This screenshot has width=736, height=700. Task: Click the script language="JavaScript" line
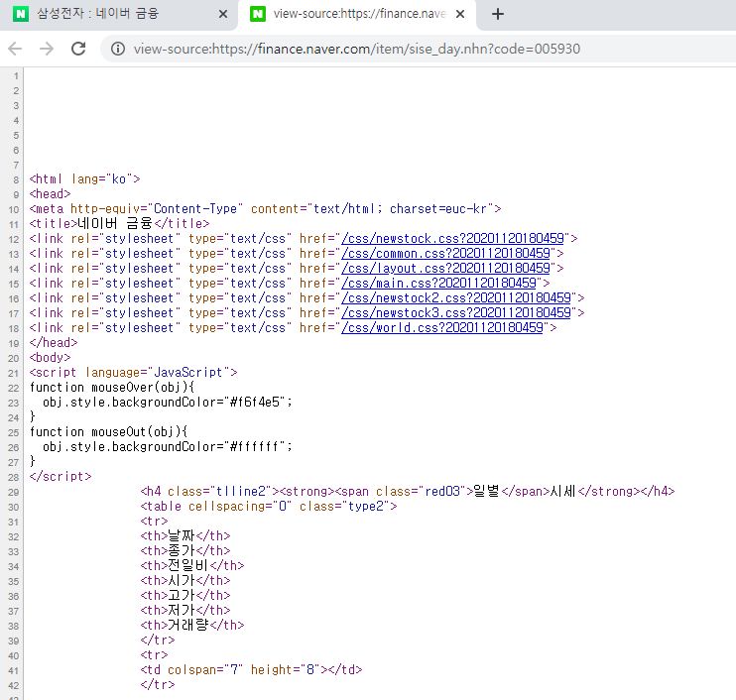point(133,373)
